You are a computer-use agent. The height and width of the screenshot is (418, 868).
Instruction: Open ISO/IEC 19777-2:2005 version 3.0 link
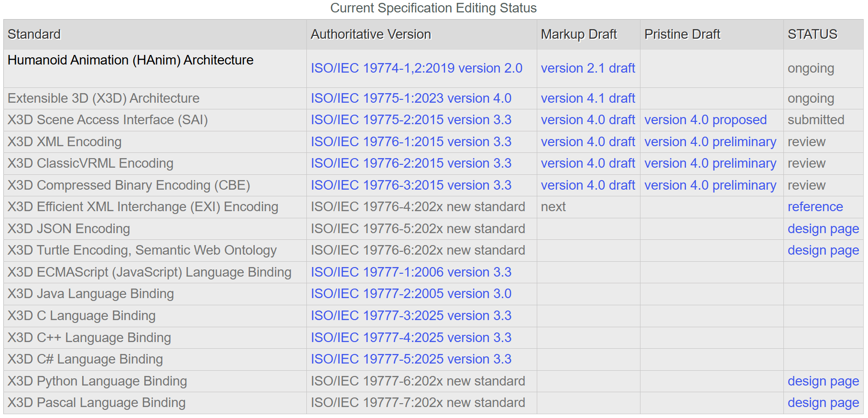point(411,294)
